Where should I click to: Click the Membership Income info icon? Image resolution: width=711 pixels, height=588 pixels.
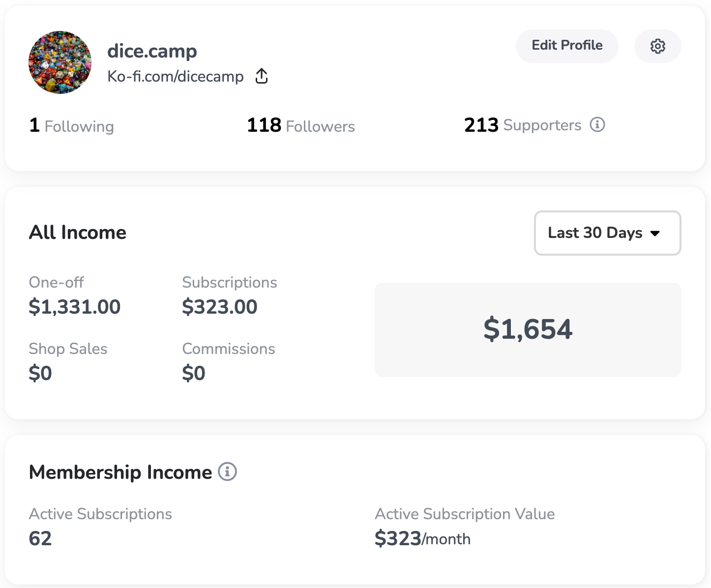click(x=227, y=471)
